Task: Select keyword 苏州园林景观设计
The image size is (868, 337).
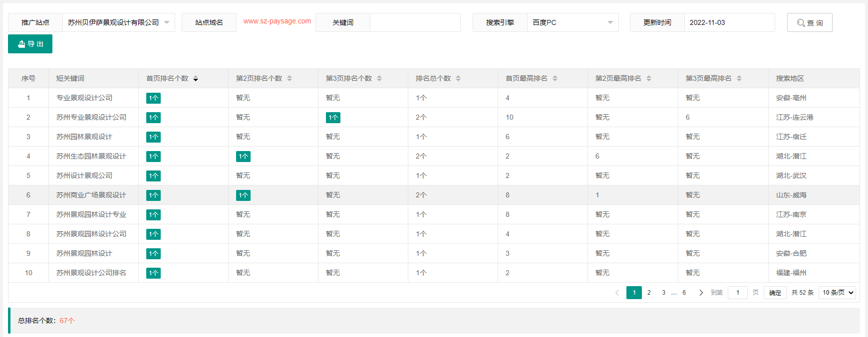Action: pos(84,137)
